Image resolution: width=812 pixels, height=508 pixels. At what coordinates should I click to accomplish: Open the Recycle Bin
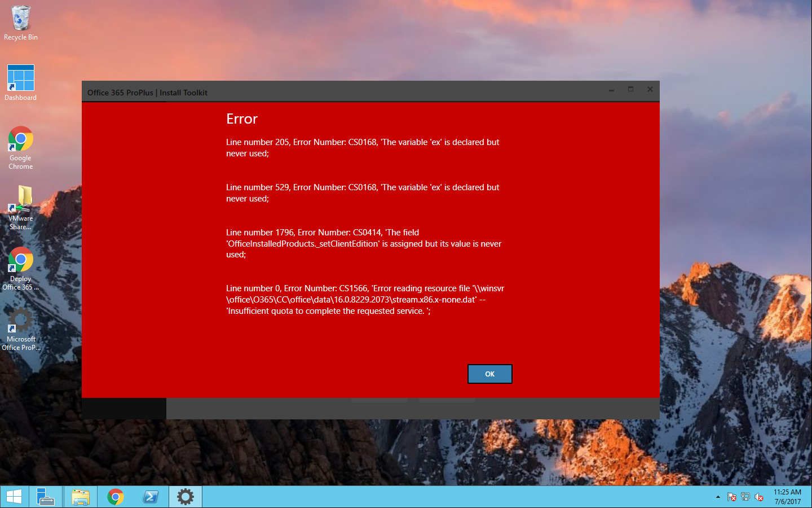(20, 17)
